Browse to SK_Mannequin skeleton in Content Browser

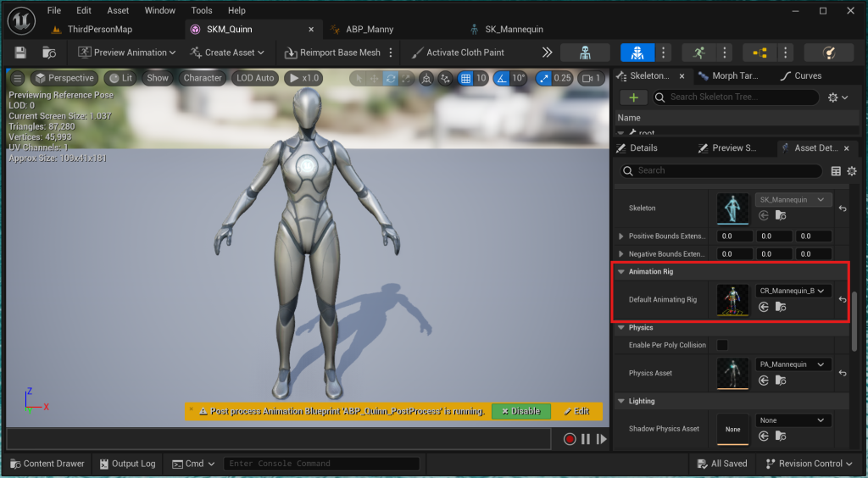coord(781,215)
